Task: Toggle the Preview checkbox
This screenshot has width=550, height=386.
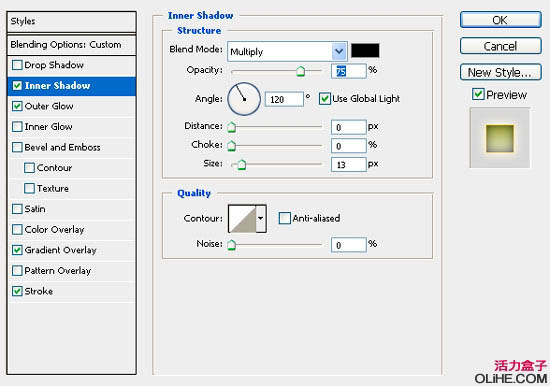Action: click(x=478, y=94)
